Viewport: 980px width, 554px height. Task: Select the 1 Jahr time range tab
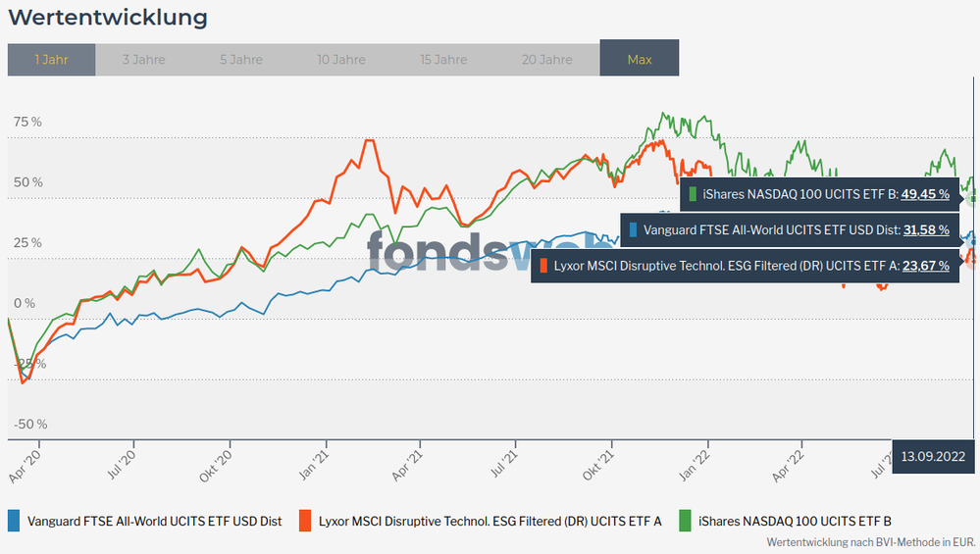51,59
